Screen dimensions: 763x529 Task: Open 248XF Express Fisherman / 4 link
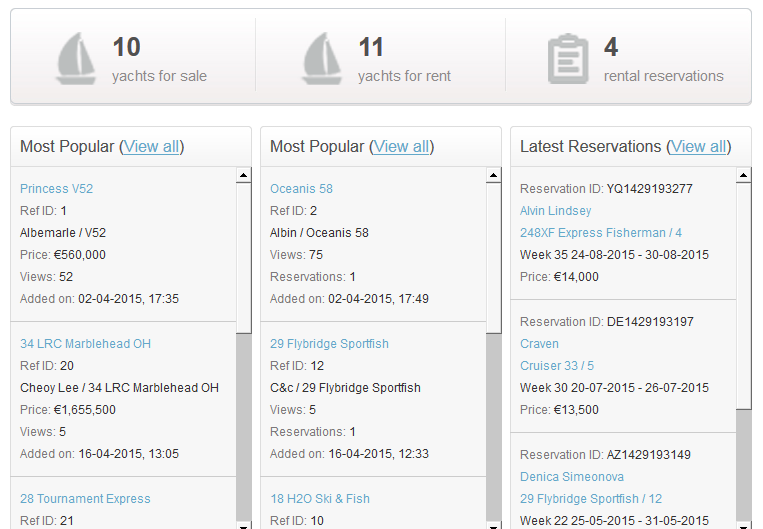pyautogui.click(x=601, y=233)
